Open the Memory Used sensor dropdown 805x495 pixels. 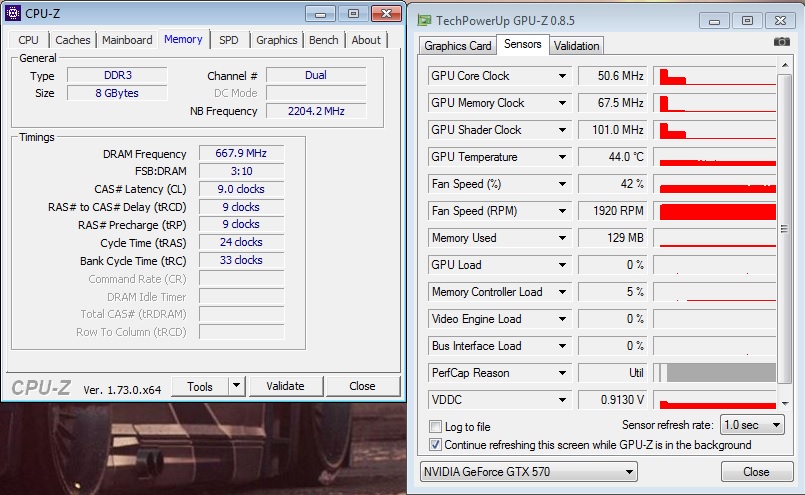point(563,238)
